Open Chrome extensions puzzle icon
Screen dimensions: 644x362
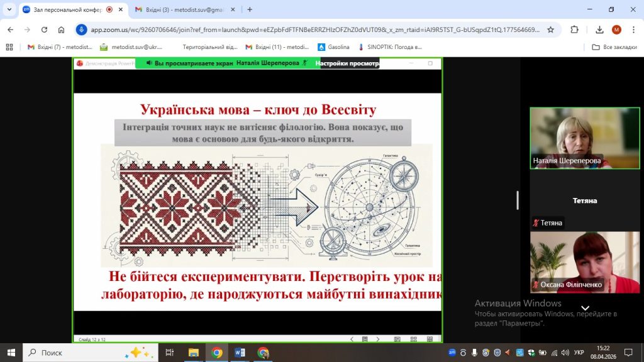click(x=574, y=30)
